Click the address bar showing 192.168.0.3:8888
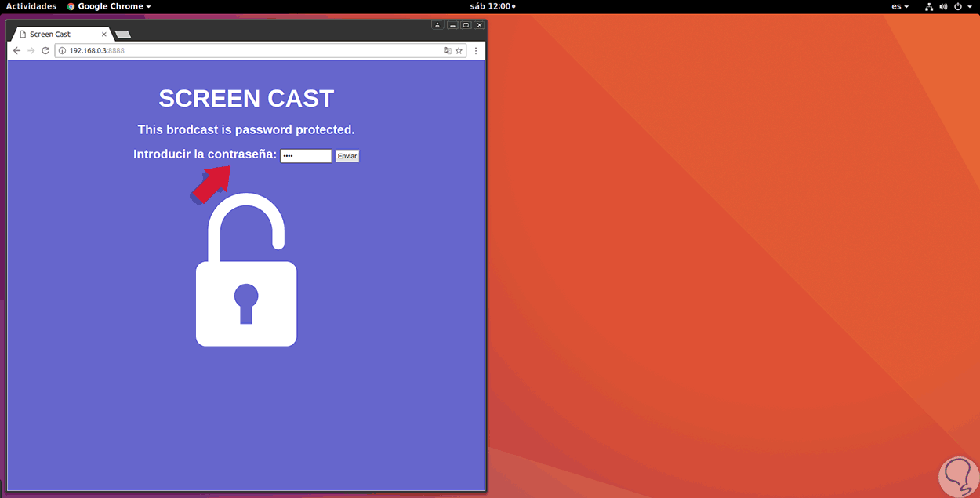Image resolution: width=980 pixels, height=498 pixels. 259,50
